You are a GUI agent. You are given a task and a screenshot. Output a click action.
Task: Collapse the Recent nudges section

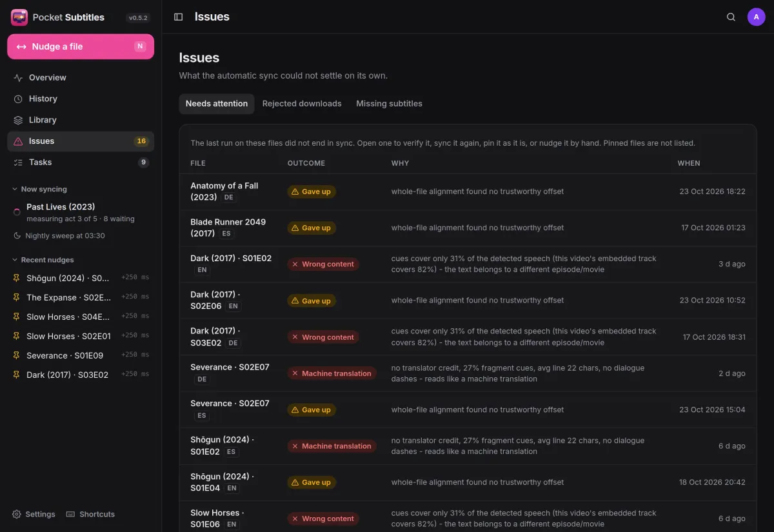point(43,260)
